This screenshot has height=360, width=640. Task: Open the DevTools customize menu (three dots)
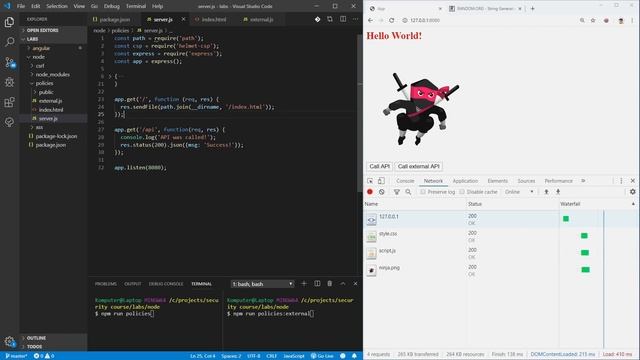pyautogui.click(x=621, y=181)
